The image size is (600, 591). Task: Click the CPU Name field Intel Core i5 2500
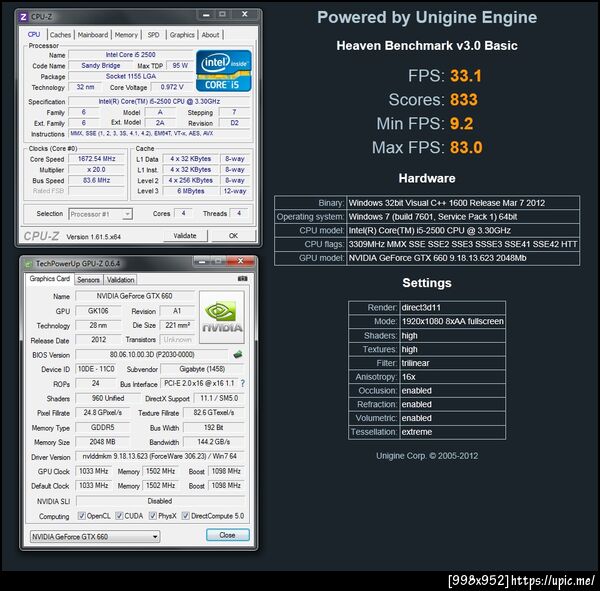tap(130, 55)
